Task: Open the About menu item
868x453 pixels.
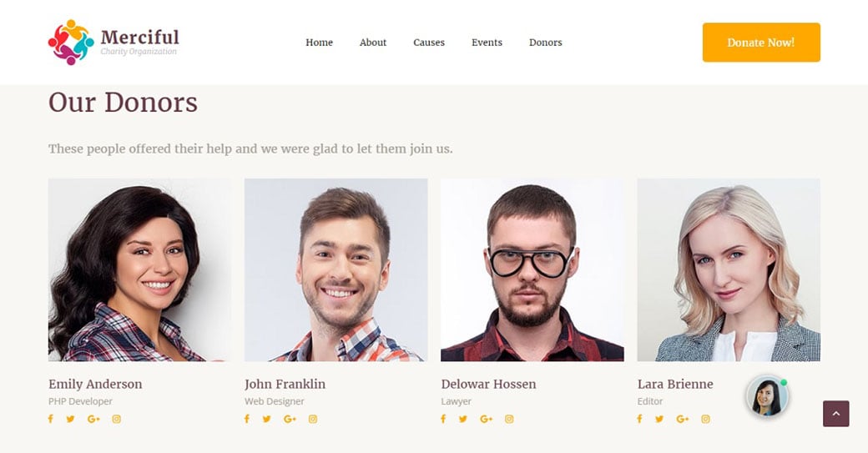Action: pyautogui.click(x=373, y=43)
